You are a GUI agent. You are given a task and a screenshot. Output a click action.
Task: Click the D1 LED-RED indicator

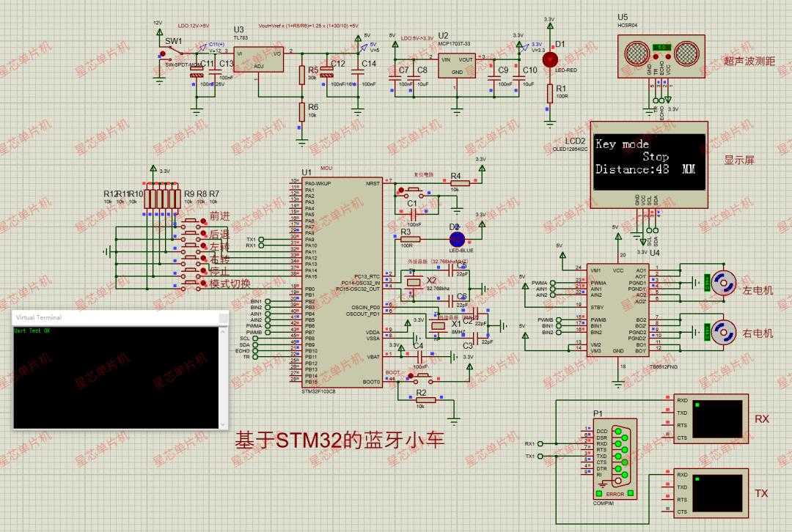[549, 60]
